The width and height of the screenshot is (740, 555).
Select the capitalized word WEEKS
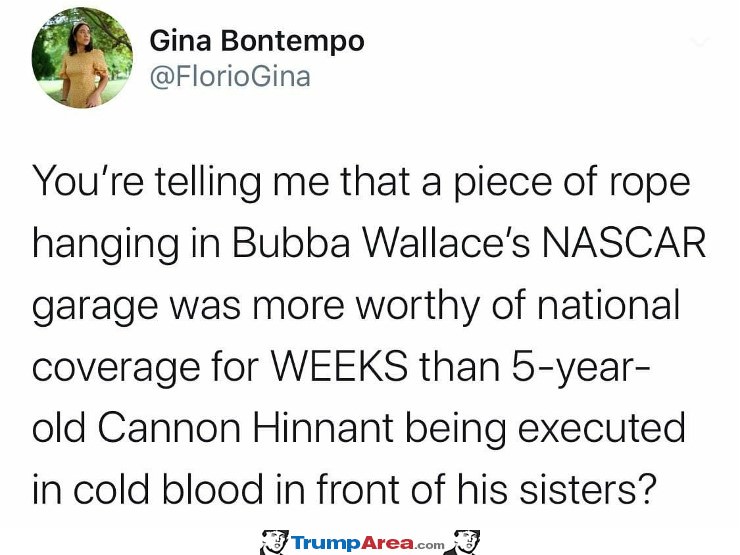[x=339, y=367]
